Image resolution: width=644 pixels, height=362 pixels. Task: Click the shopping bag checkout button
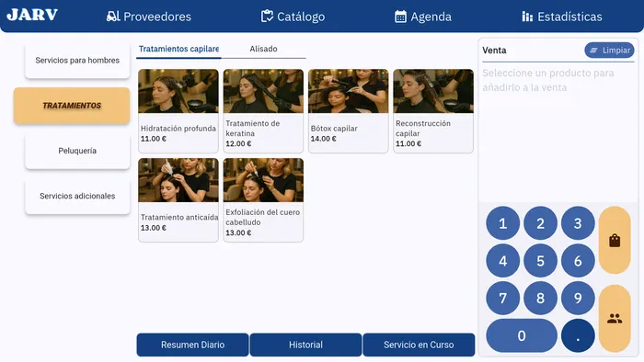pyautogui.click(x=615, y=240)
